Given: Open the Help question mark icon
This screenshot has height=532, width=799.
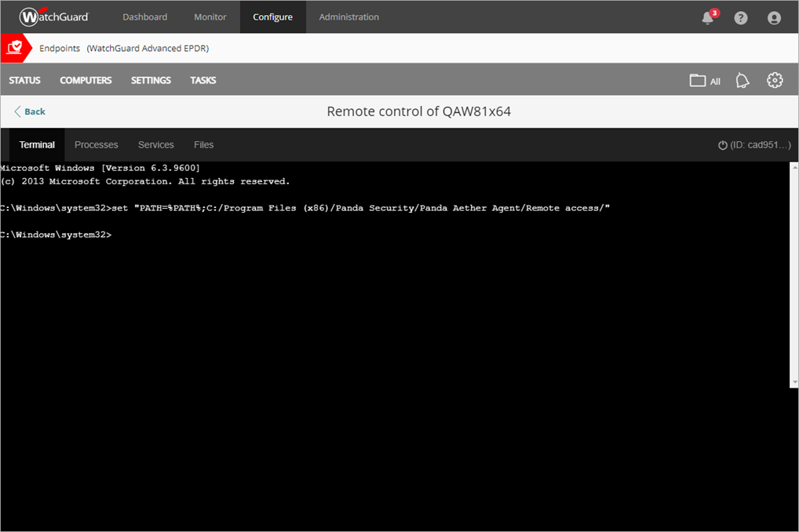Looking at the screenshot, I should click(x=740, y=17).
